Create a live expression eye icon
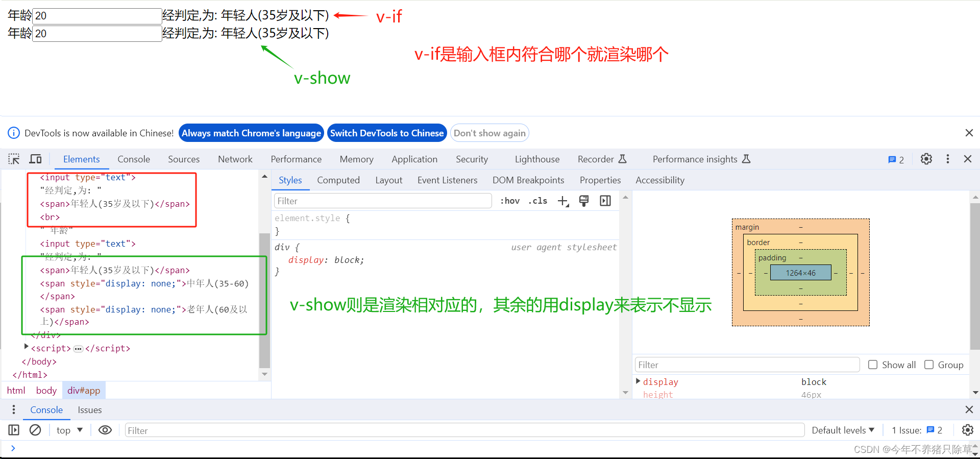The width and height of the screenshot is (980, 459). [105, 430]
